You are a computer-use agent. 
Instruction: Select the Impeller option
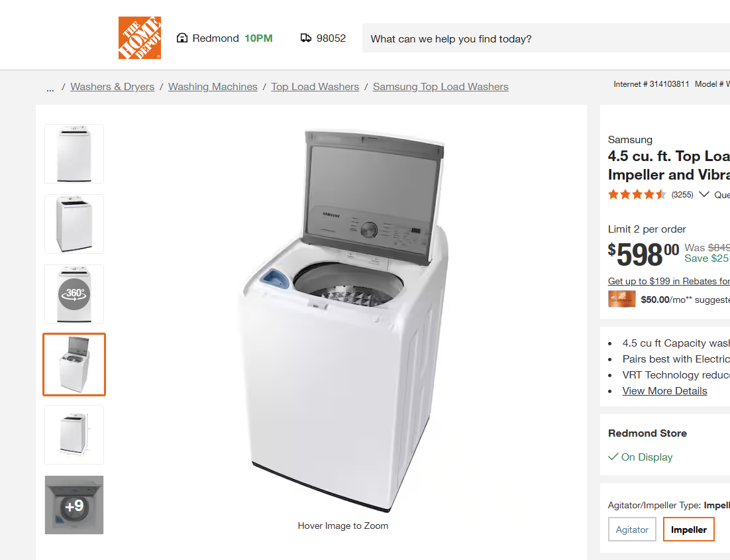(x=688, y=530)
